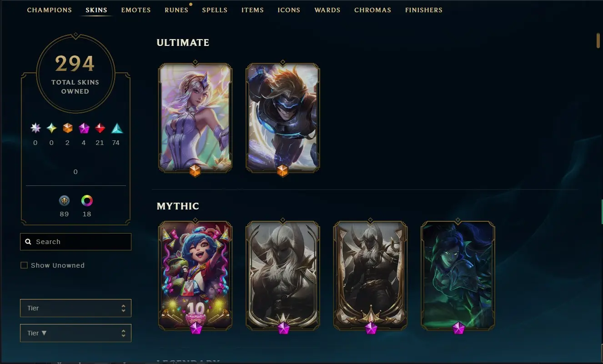Image resolution: width=603 pixels, height=364 pixels.
Task: Click the green four-point star tier icon
Action: pos(52,128)
